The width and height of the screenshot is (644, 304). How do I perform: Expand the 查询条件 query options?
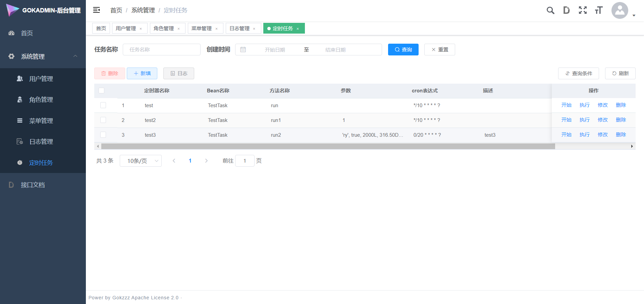578,74
